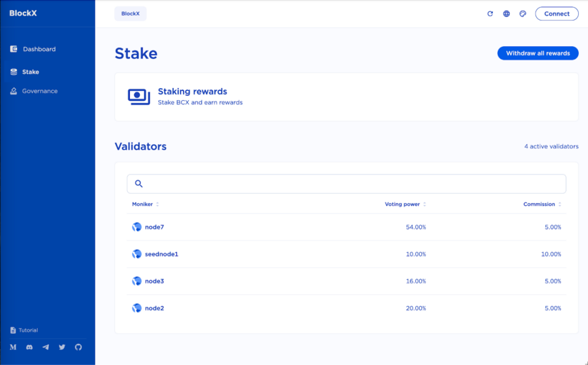The image size is (588, 365).
Task: Click Withdraw all rewards button
Action: pyautogui.click(x=538, y=53)
